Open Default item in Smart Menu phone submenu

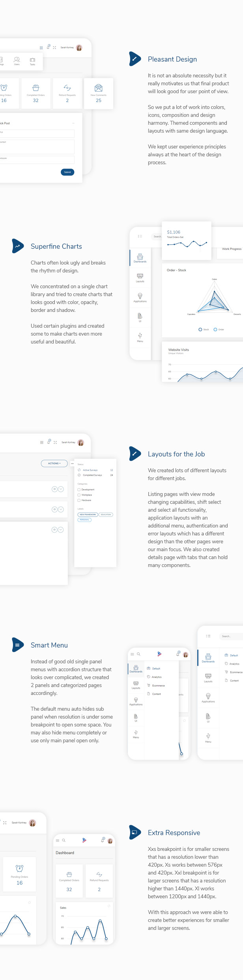coord(153,668)
